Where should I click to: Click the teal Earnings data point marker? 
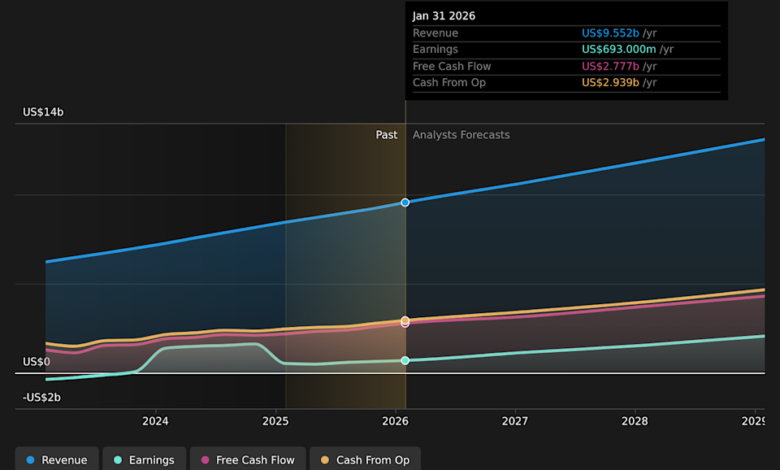(405, 360)
